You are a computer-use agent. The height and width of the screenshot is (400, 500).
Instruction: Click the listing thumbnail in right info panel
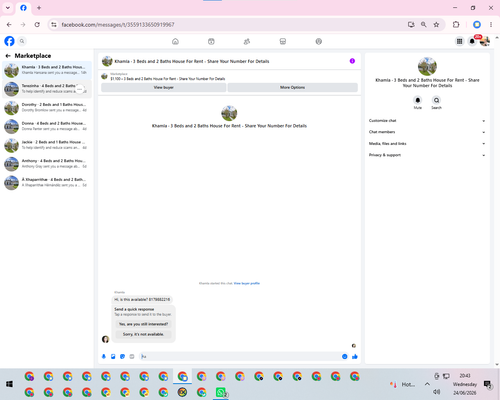click(x=427, y=66)
